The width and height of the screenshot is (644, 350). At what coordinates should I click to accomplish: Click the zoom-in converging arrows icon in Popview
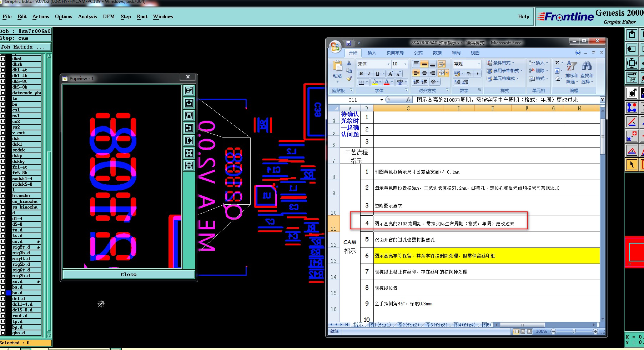click(189, 153)
